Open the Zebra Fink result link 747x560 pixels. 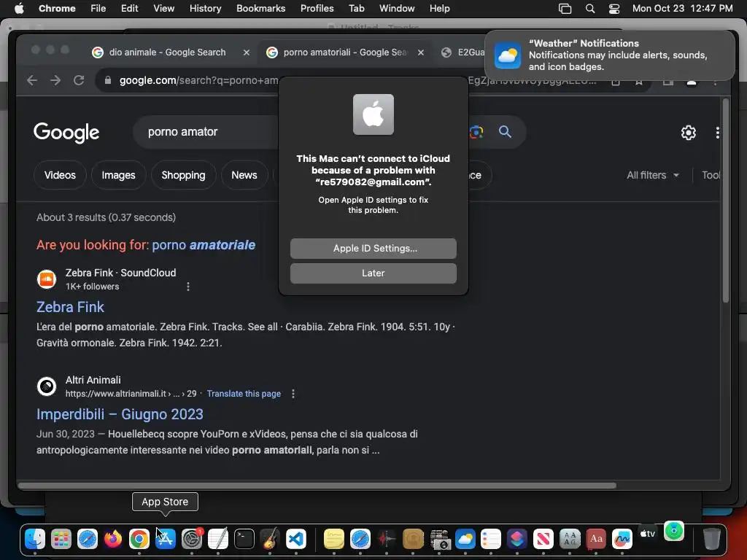[x=71, y=307]
